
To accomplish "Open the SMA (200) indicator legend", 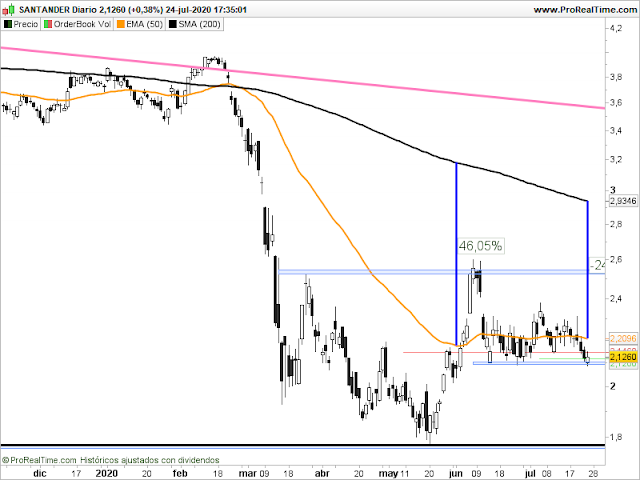I will click(x=195, y=24).
